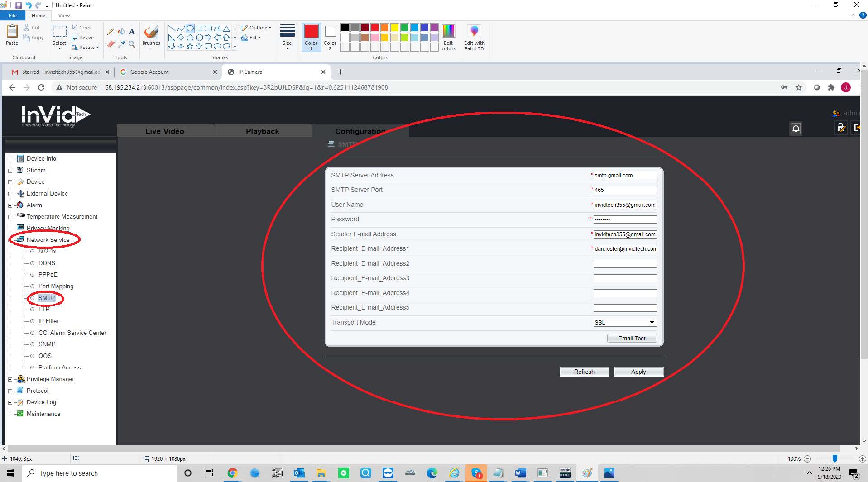868x482 pixels.
Task: Open Edit with Paint 3D
Action: (474, 38)
